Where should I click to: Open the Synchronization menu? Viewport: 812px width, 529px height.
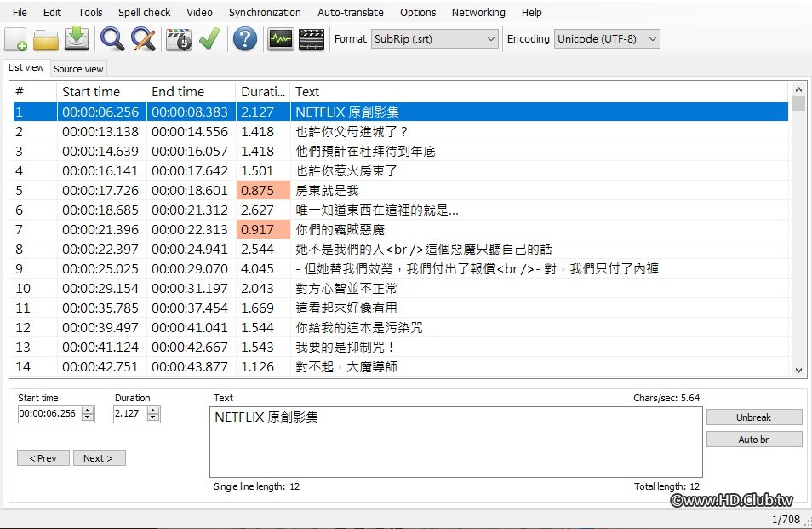pos(265,13)
